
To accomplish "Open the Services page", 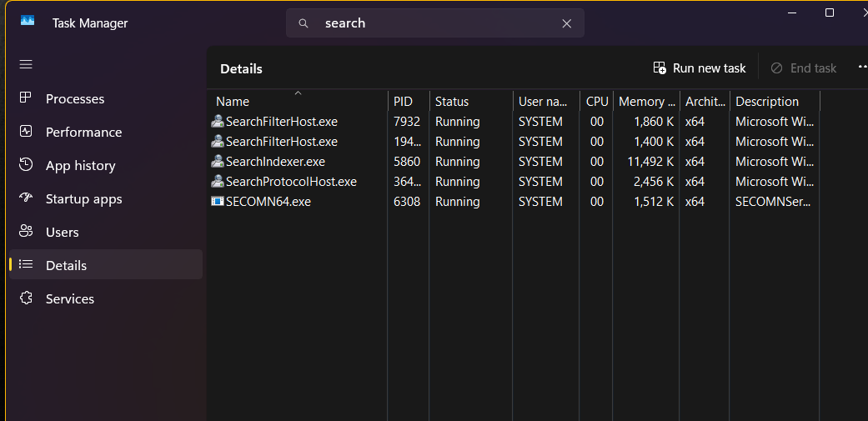I will 106,298.
